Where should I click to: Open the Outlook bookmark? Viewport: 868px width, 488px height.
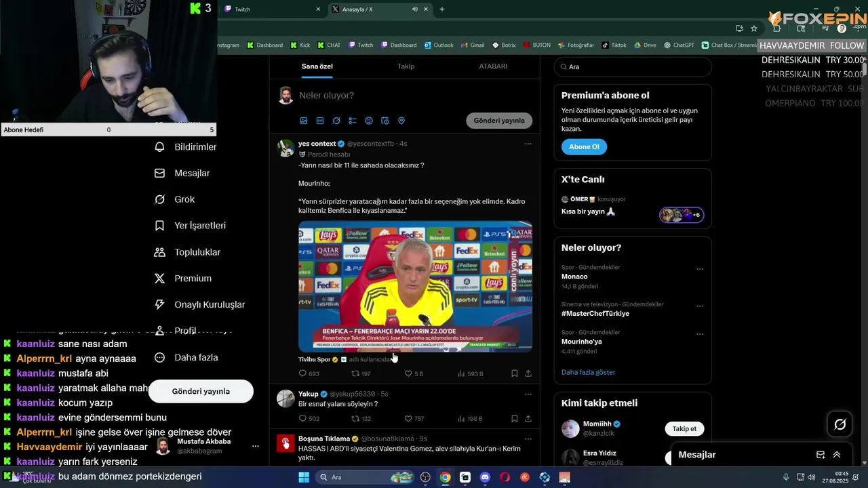click(x=439, y=45)
